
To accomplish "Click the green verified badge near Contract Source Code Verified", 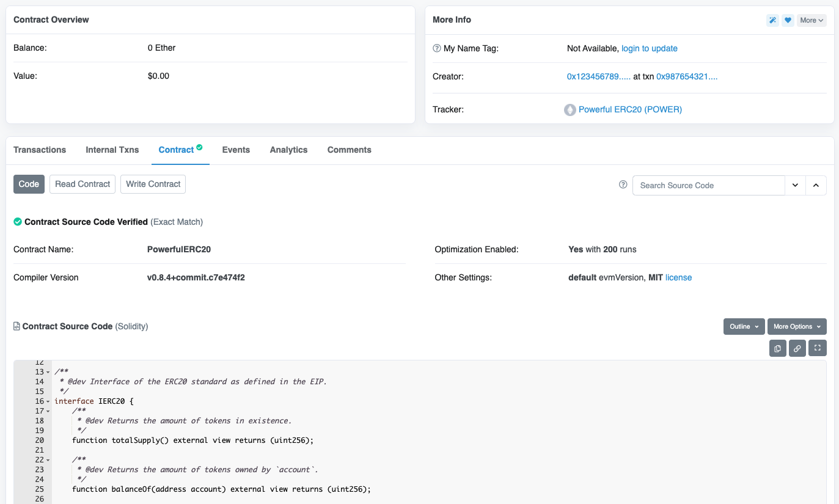I will [17, 221].
